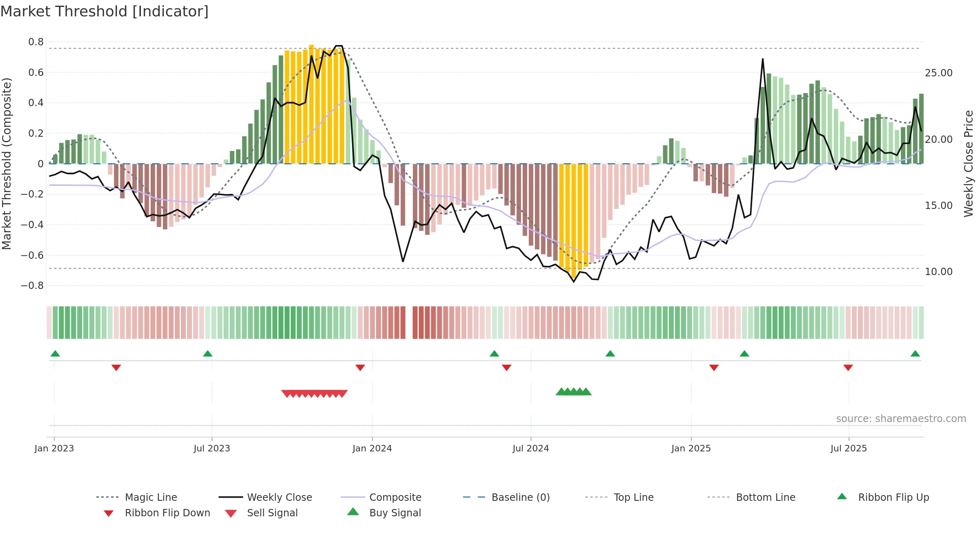Screen dimensions: 980x551
Task: Click the −0.8 left axis tick label
Action: point(32,285)
